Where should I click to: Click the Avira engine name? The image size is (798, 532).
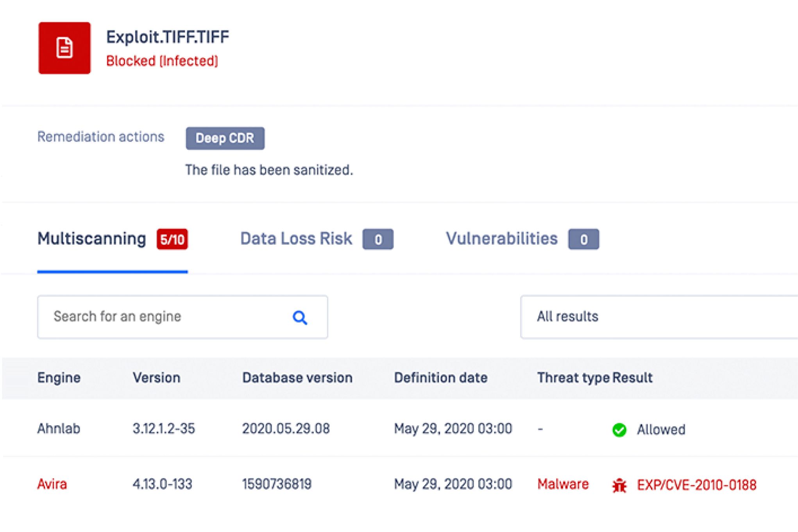[x=52, y=484]
